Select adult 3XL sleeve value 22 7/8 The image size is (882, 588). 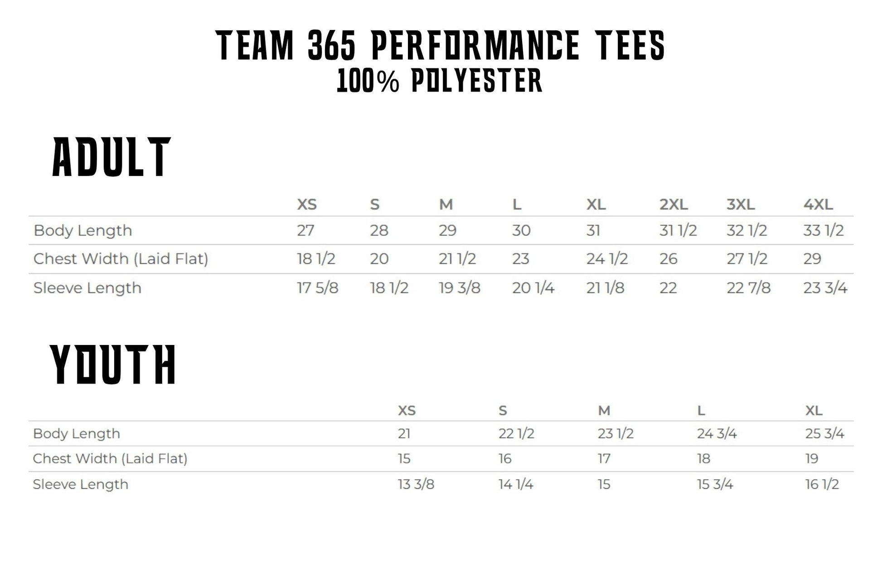click(748, 288)
